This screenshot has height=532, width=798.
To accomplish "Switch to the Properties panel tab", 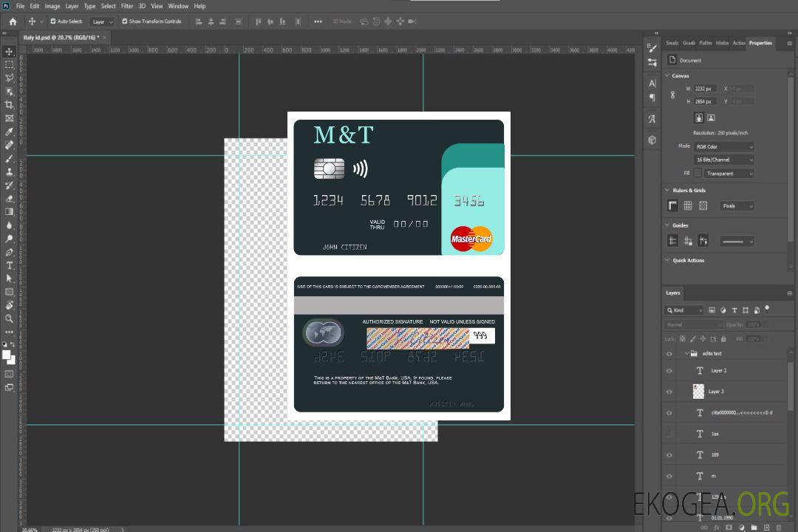I will coord(760,43).
